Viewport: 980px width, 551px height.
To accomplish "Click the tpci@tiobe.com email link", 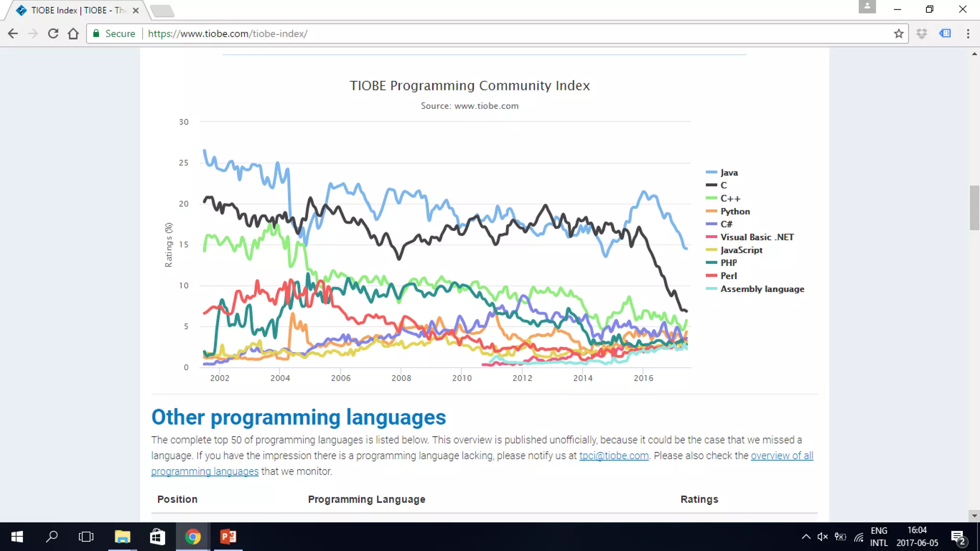I will (x=614, y=456).
